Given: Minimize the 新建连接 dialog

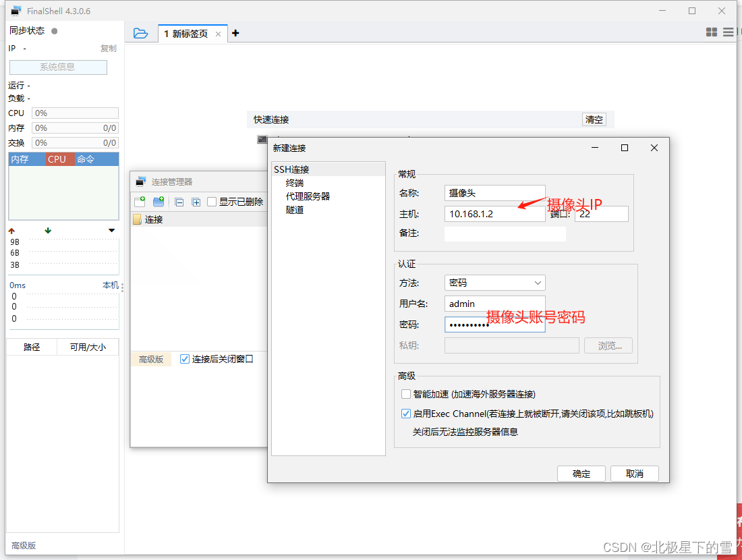Looking at the screenshot, I should (x=595, y=148).
